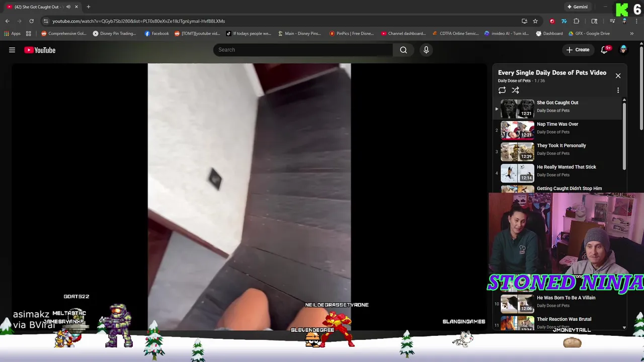
Task: Open the invideo AI bookmark
Action: pos(507,34)
